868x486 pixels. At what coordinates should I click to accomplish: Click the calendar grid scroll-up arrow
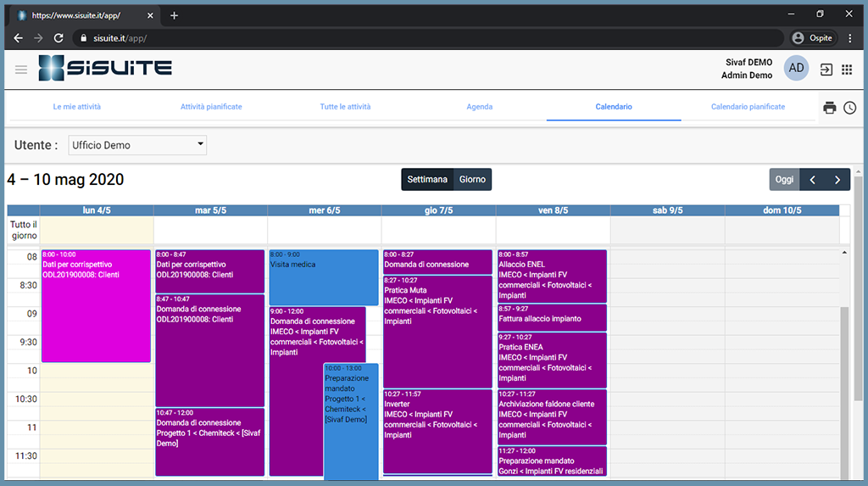click(x=844, y=253)
